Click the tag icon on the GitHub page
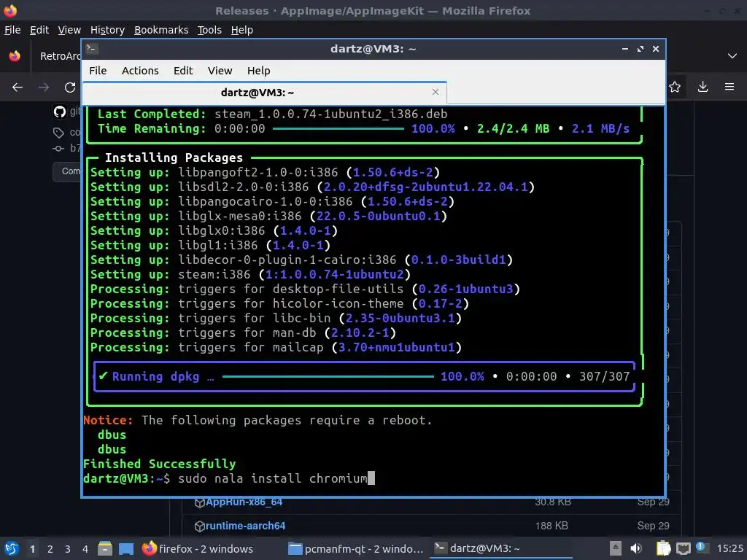This screenshot has height=560, width=747. pyautogui.click(x=58, y=133)
